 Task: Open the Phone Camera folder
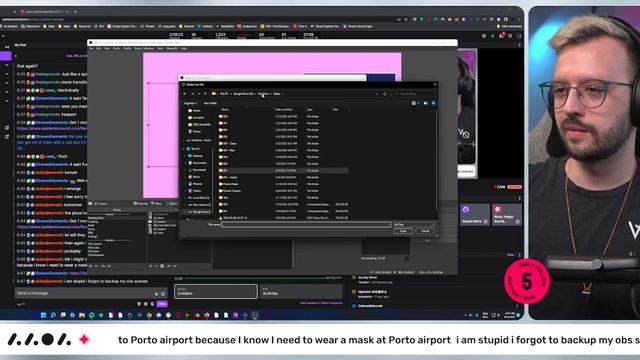coord(231,191)
